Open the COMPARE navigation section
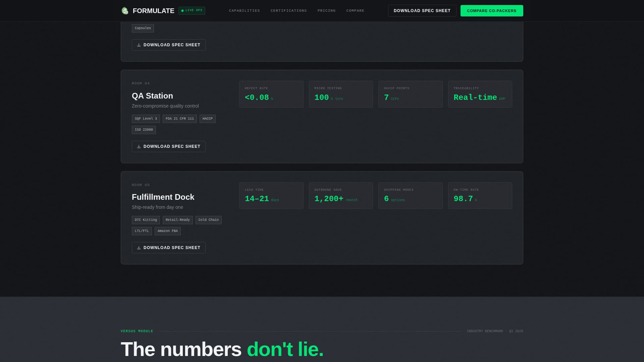Screen dimensions: 644x362 (355, 10)
